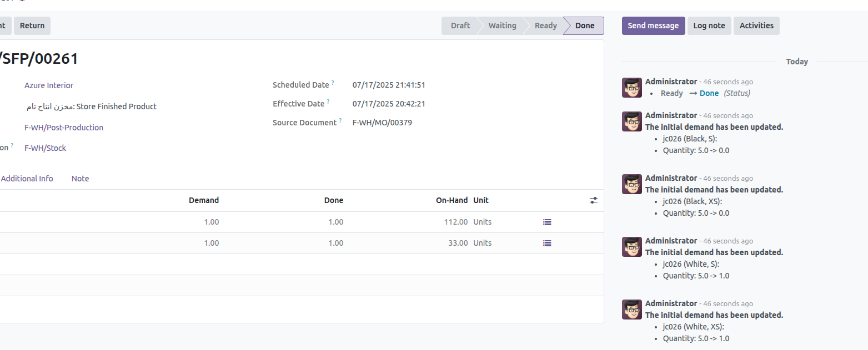The width and height of the screenshot is (868, 350).
Task: Switch to Note tab
Action: pos(80,179)
